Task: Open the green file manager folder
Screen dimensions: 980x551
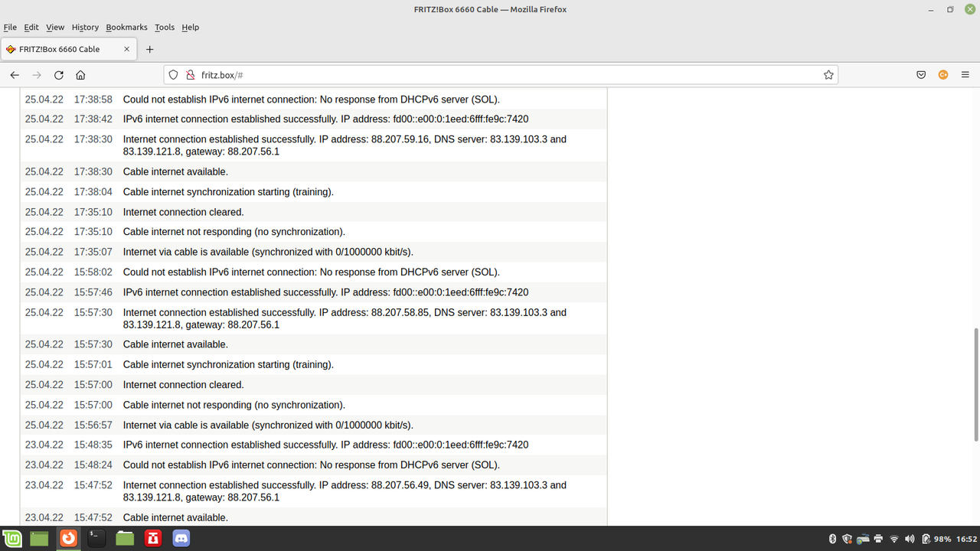Action: coord(125,539)
